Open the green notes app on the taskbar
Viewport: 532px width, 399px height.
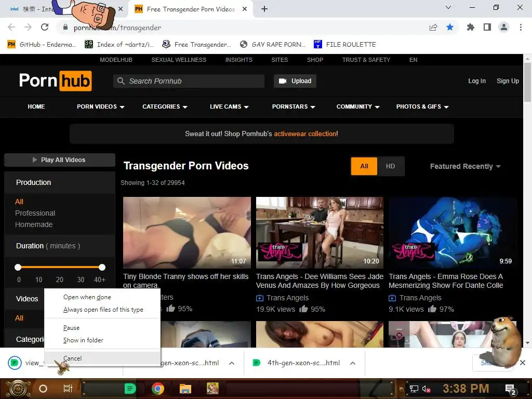point(130,389)
